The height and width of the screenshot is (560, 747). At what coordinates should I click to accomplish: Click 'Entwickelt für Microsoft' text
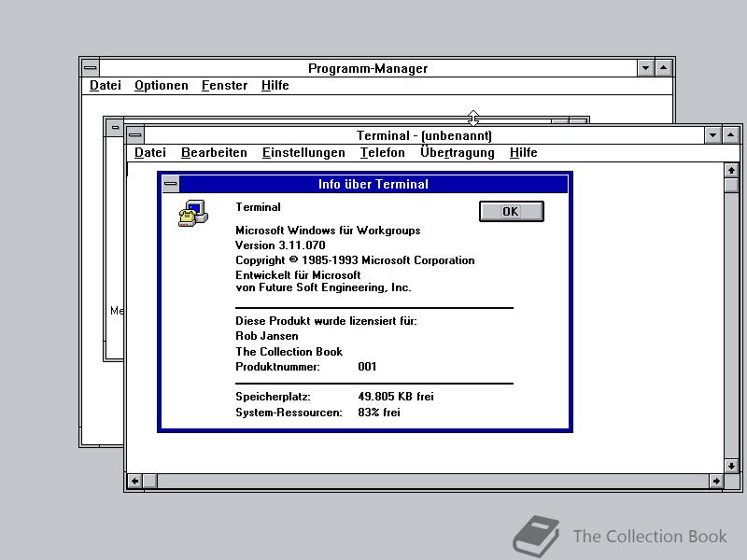pyautogui.click(x=298, y=275)
